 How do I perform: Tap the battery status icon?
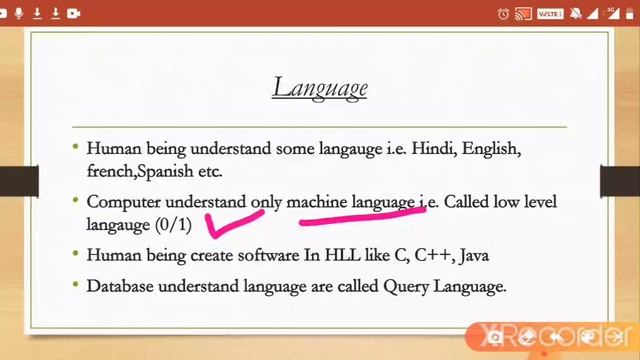[x=630, y=14]
